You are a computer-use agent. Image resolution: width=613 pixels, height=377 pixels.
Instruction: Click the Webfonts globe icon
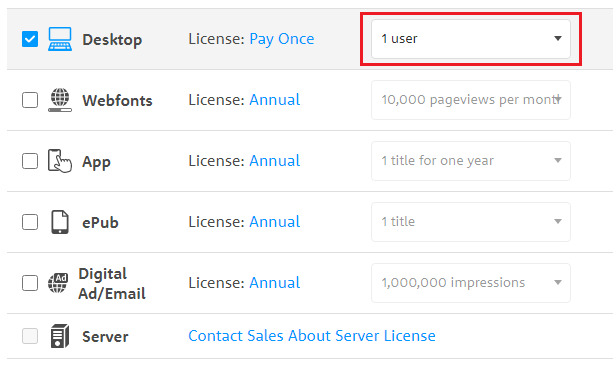click(x=60, y=100)
